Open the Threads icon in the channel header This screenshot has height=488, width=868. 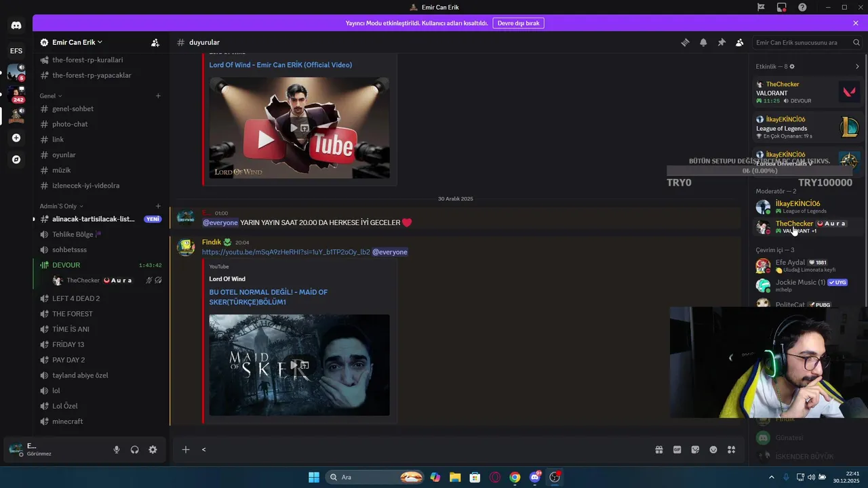pyautogui.click(x=685, y=42)
